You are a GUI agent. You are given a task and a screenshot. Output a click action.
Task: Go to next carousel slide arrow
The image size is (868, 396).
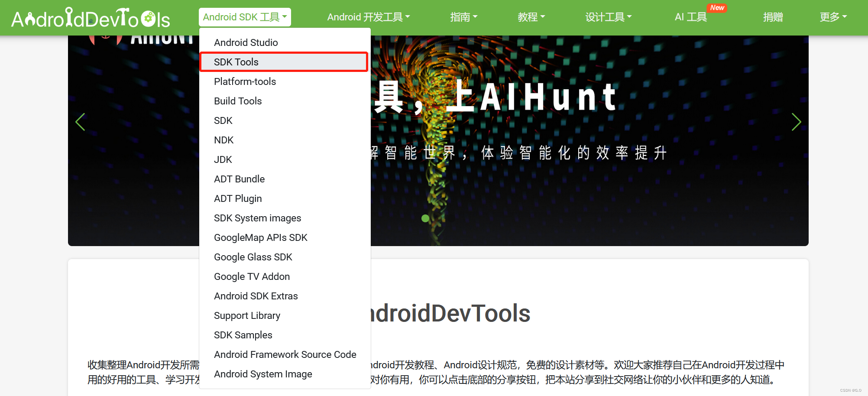coord(796,122)
